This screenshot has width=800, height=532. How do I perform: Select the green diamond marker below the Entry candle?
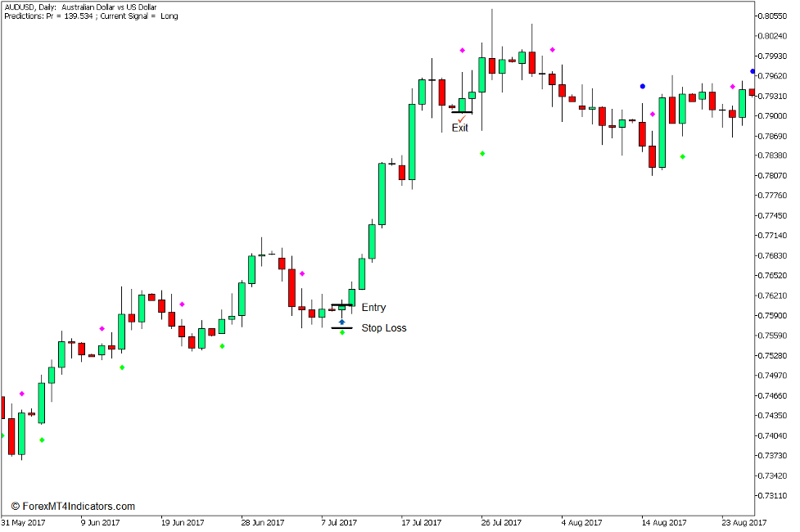coord(341,331)
